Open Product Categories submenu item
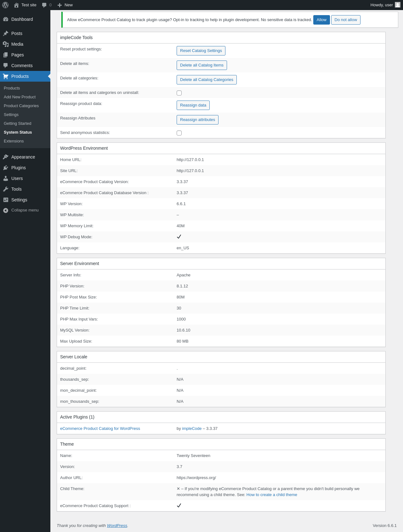403x532 pixels. tap(21, 106)
